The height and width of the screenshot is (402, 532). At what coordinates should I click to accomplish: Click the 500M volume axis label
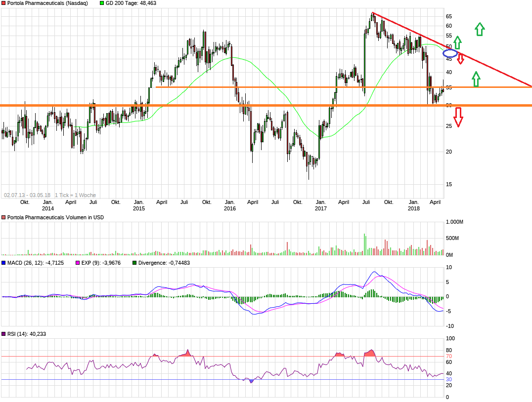452,238
